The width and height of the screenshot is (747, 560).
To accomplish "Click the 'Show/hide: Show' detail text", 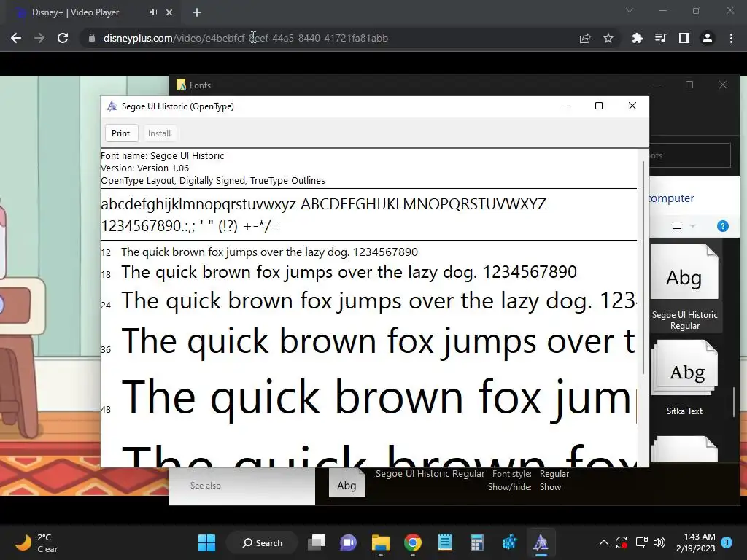I will click(525, 487).
